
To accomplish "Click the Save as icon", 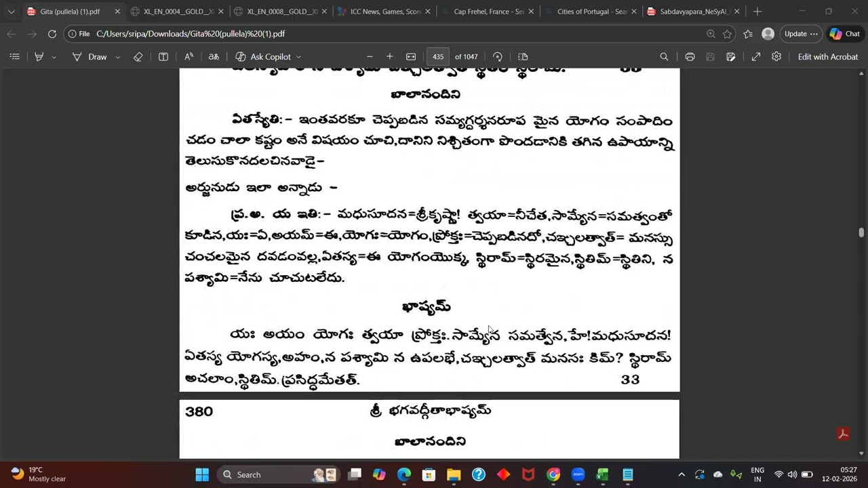I will point(731,57).
